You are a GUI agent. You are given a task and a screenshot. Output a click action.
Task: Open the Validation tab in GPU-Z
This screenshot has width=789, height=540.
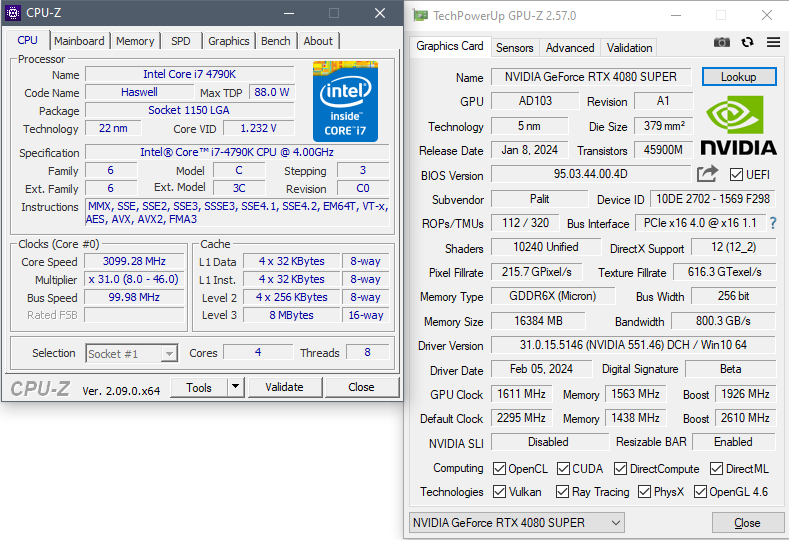[x=629, y=48]
